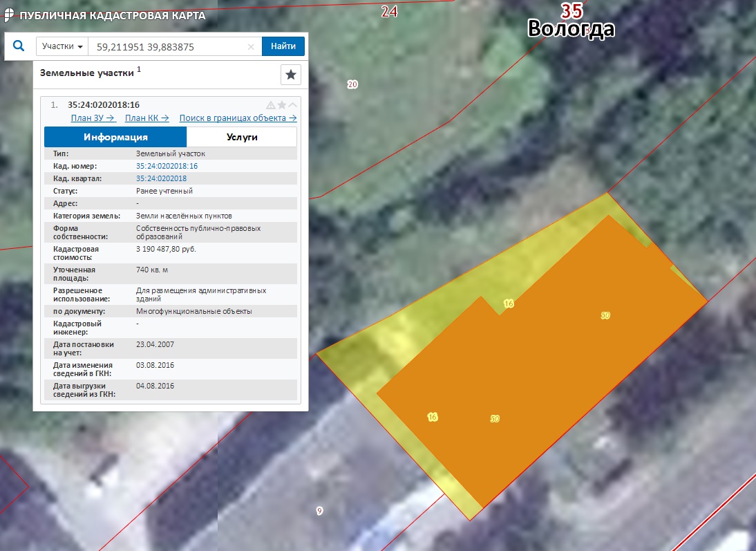Open cadastral quarter link 35:24:0202018
The width and height of the screenshot is (756, 551).
162,178
